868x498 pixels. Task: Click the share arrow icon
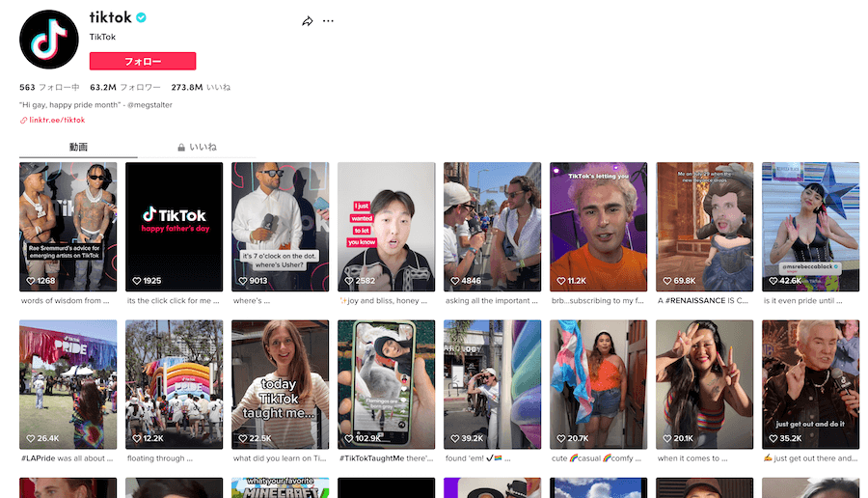coord(308,21)
